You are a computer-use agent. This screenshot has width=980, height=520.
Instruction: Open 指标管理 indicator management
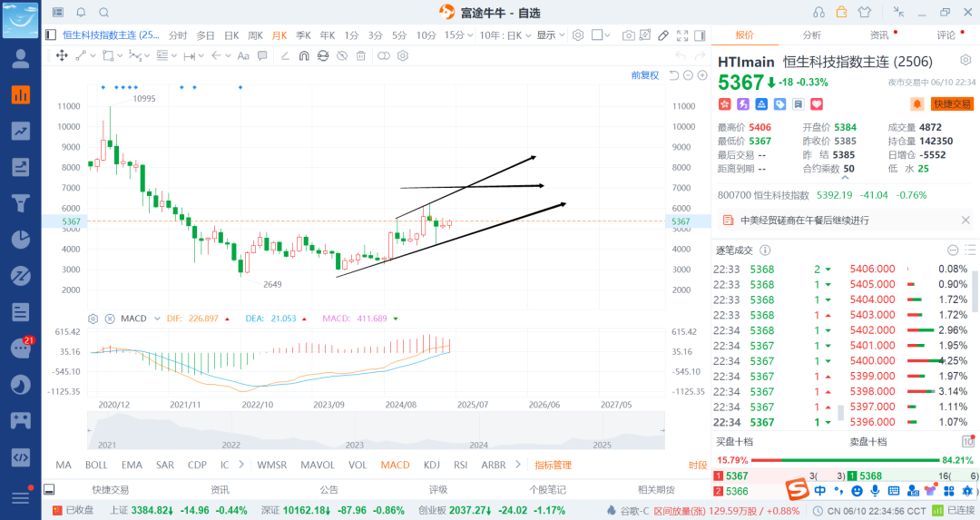pos(553,465)
